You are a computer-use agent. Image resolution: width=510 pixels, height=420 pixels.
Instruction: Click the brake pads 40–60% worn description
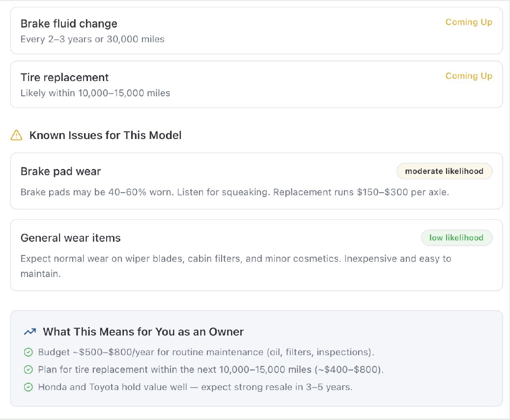pos(234,192)
